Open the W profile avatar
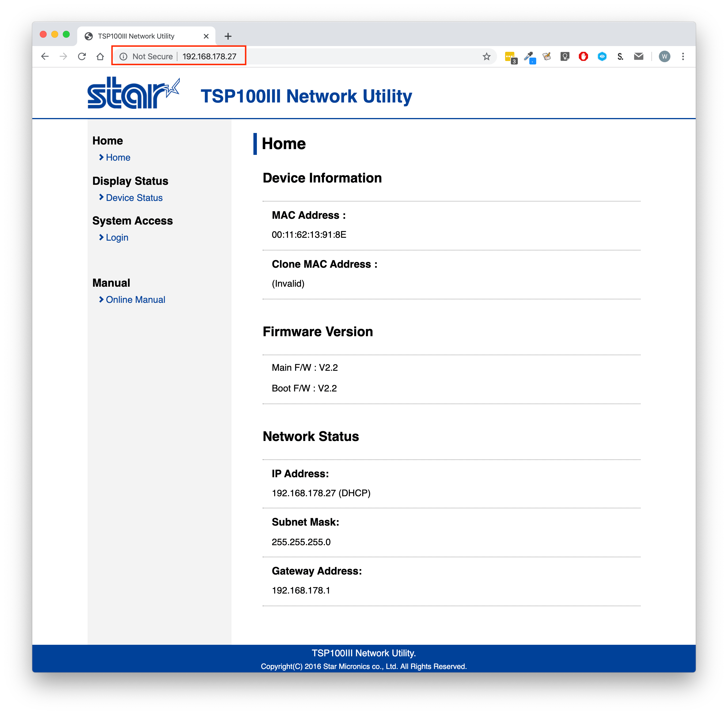The width and height of the screenshot is (728, 715). point(665,56)
